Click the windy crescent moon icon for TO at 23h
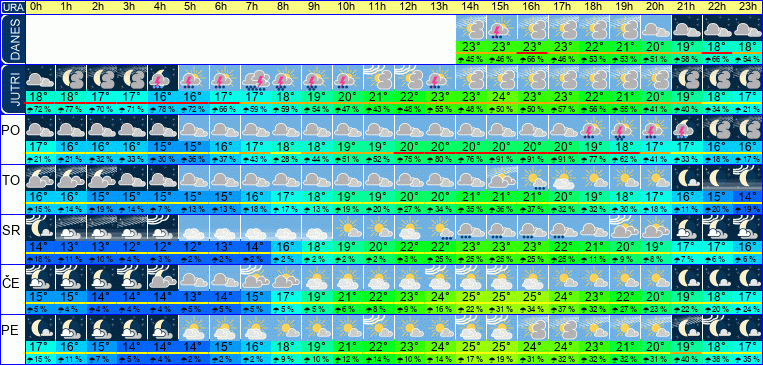Screen dimensions: 763x365 [747, 178]
